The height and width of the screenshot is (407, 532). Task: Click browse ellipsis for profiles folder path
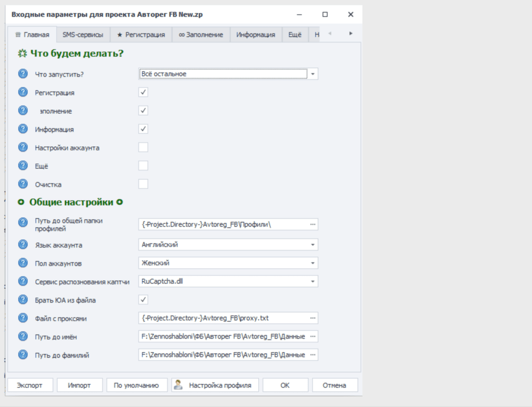312,224
